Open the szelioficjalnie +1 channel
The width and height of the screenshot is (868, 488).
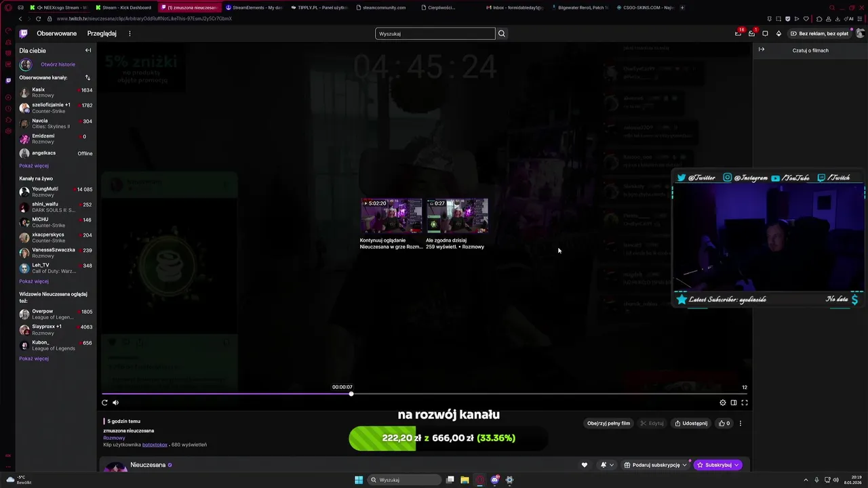point(56,108)
